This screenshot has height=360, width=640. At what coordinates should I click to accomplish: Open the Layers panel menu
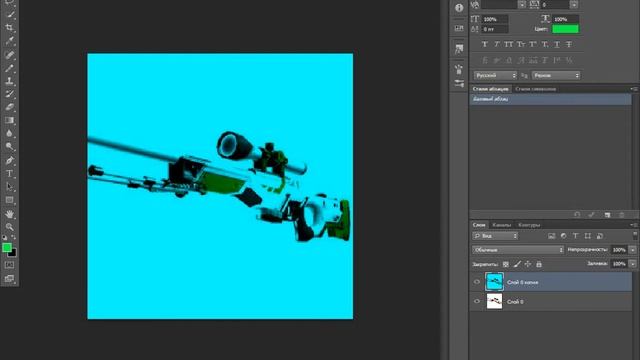pos(633,225)
